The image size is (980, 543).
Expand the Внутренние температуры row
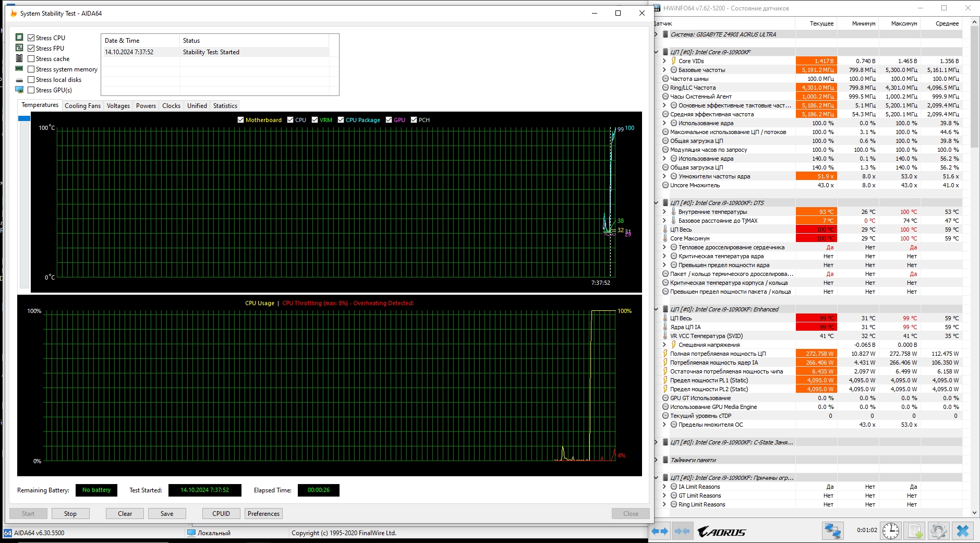click(x=664, y=212)
